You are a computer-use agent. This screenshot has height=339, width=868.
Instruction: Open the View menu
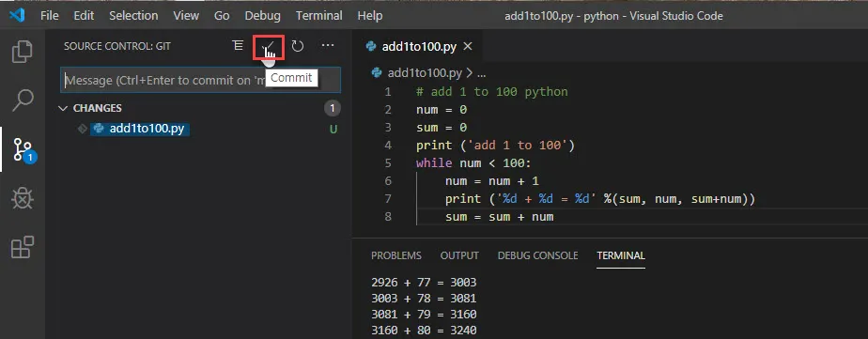click(x=186, y=15)
